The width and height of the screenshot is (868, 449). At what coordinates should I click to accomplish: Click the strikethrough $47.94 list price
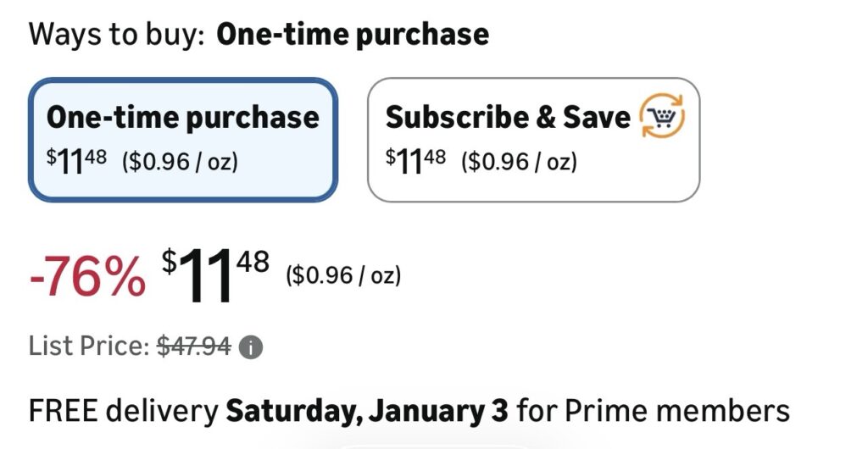click(x=194, y=346)
